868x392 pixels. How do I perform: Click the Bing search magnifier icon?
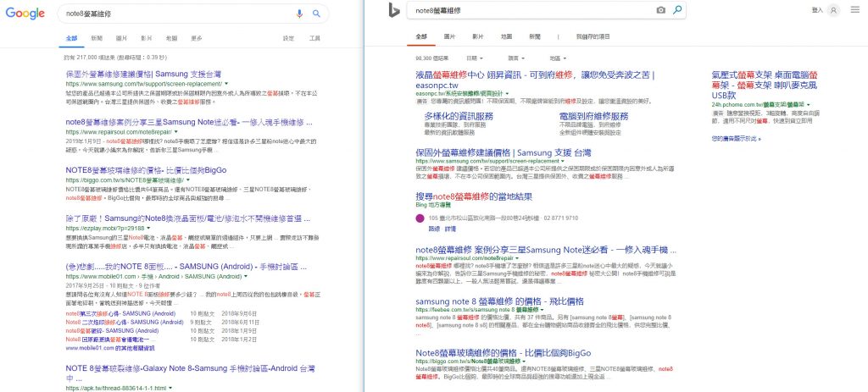677,10
